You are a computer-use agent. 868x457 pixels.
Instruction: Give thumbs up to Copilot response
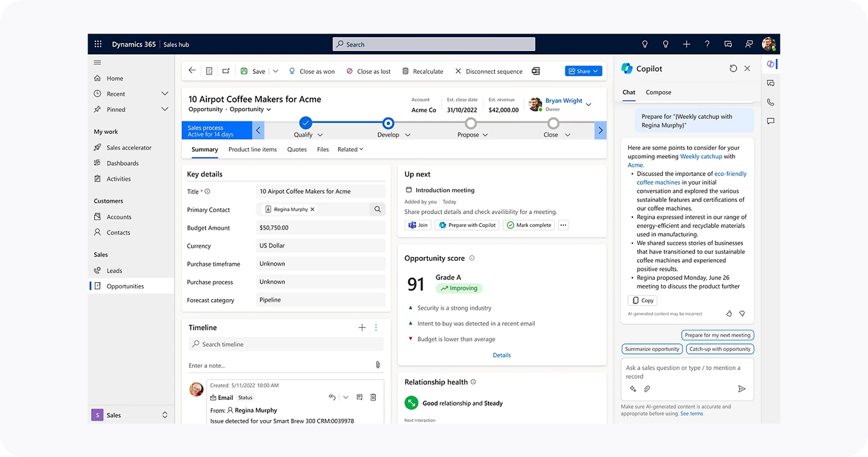click(729, 313)
